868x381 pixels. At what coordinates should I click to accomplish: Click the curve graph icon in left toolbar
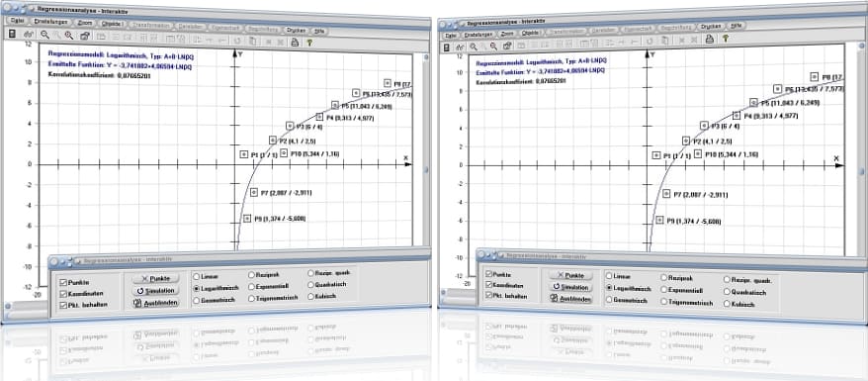click(29, 35)
